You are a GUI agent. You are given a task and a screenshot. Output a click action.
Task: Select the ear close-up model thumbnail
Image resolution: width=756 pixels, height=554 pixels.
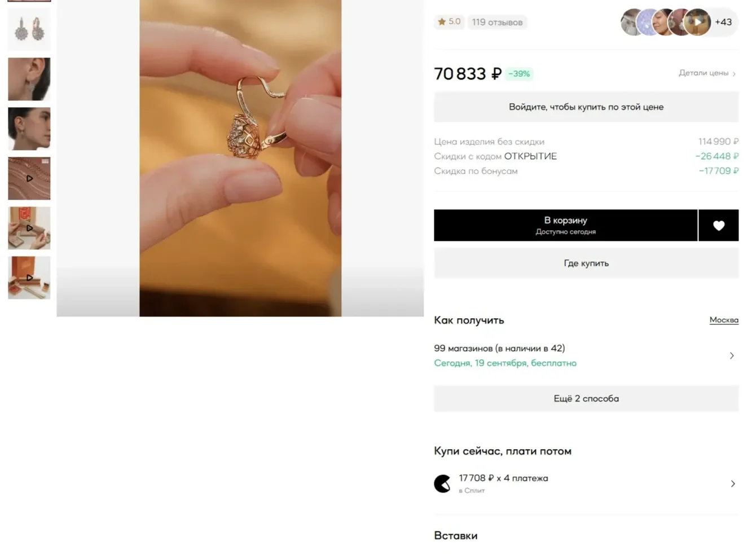coord(29,79)
